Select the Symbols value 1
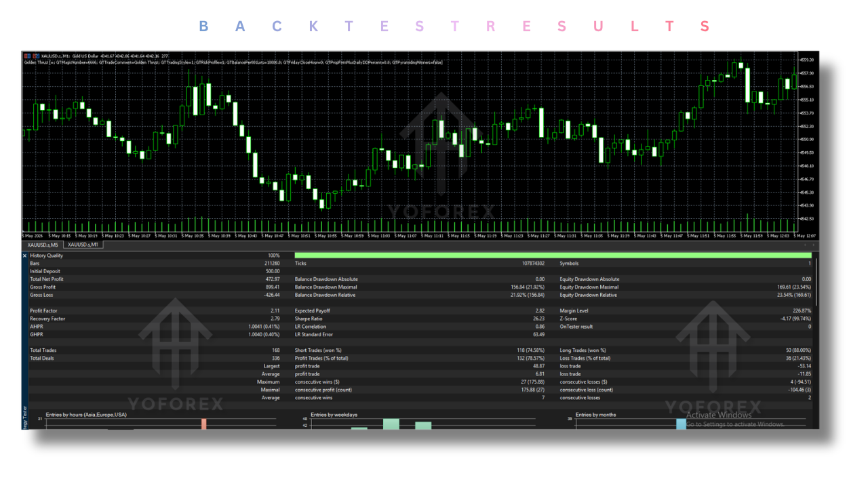The height and width of the screenshot is (488, 868). 809,264
